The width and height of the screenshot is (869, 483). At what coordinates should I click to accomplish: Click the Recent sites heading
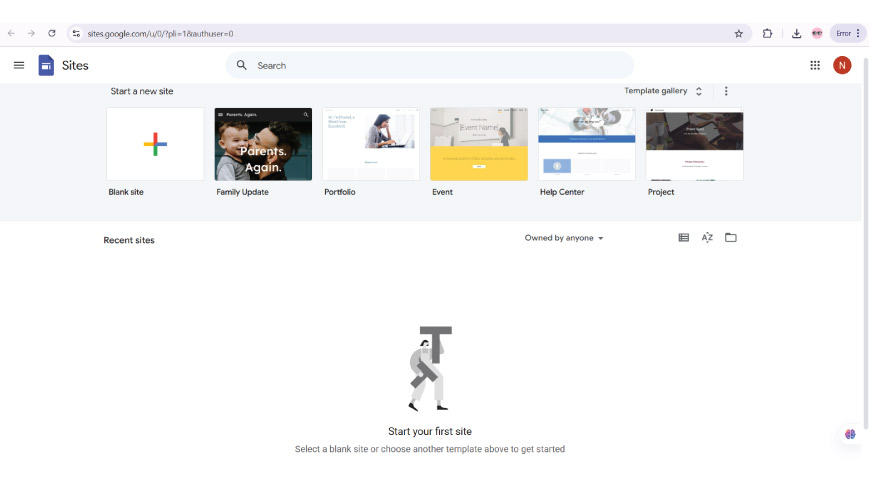click(x=129, y=240)
